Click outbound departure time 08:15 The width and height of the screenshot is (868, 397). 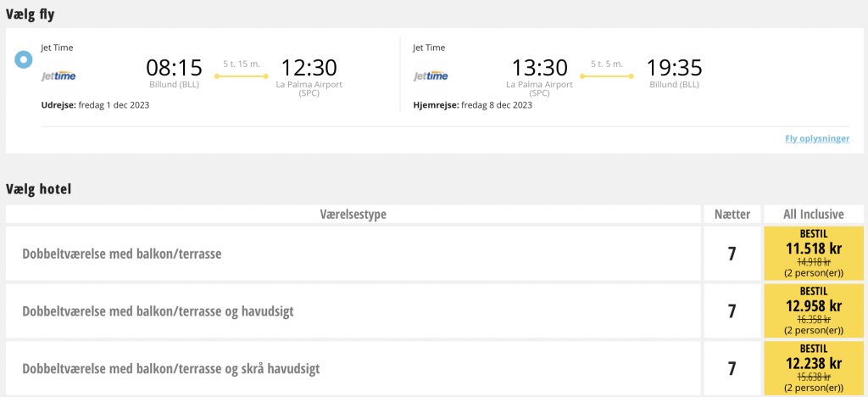(x=174, y=68)
